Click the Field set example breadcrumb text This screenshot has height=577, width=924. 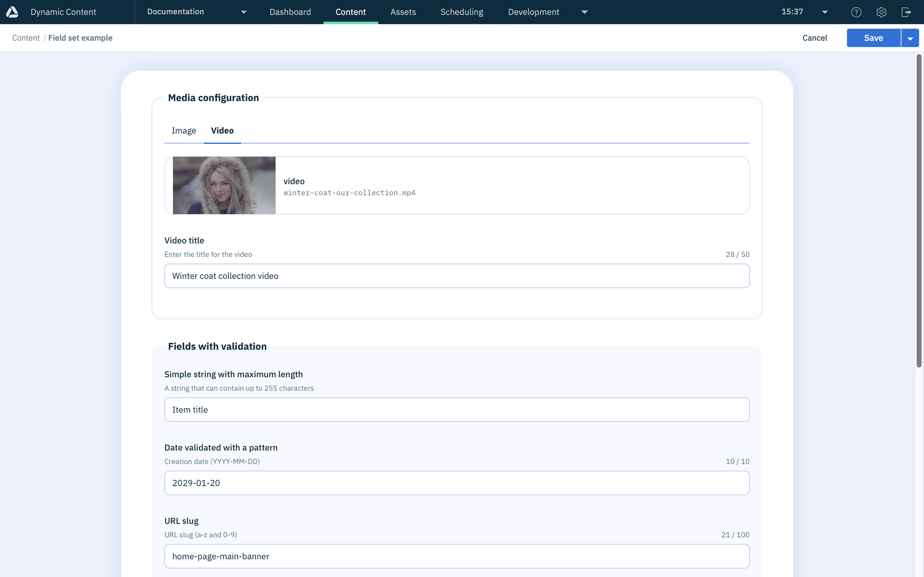pos(80,38)
